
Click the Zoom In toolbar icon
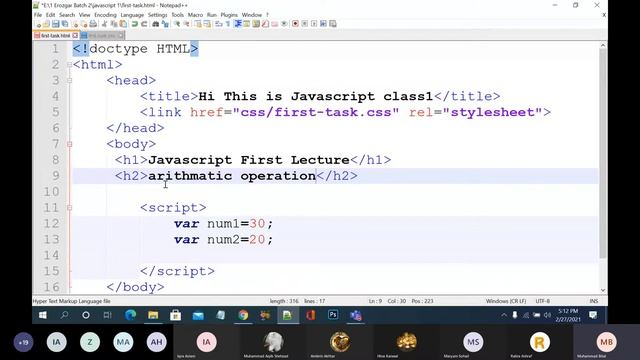[x=177, y=24]
